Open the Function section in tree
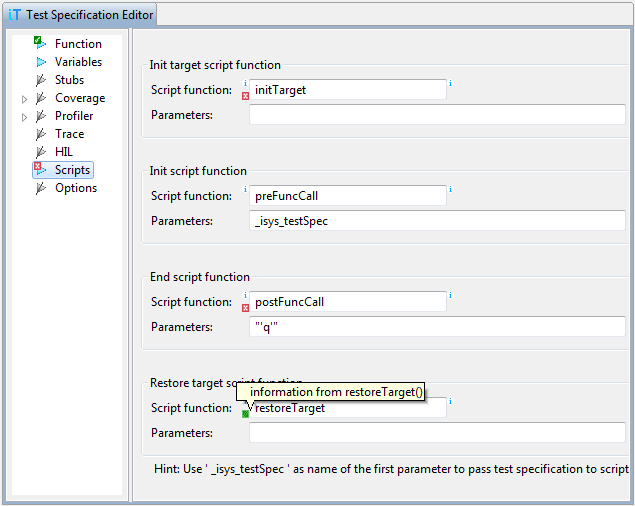The width and height of the screenshot is (635, 506). 78,44
